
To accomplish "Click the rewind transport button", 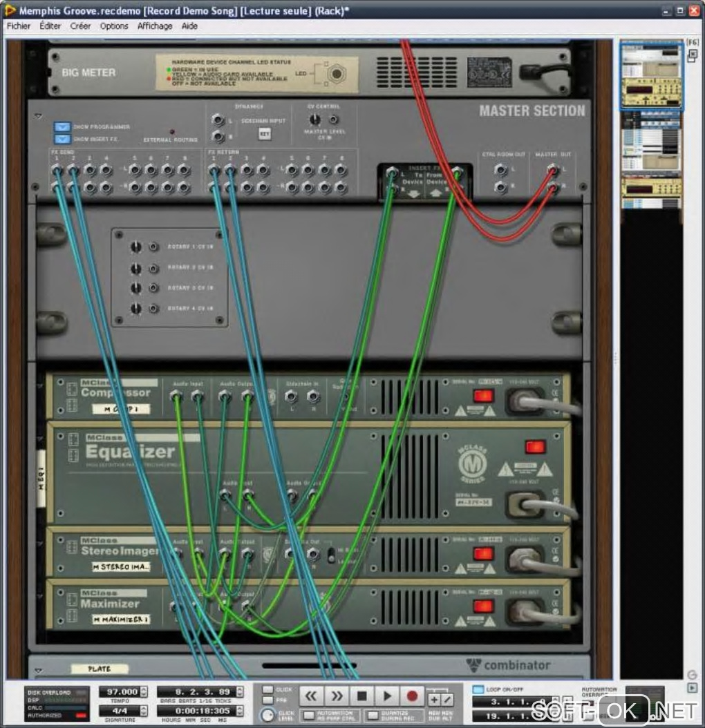I will click(311, 696).
